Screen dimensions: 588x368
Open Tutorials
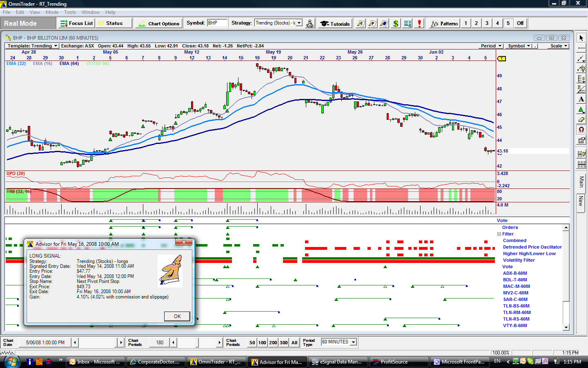click(335, 23)
